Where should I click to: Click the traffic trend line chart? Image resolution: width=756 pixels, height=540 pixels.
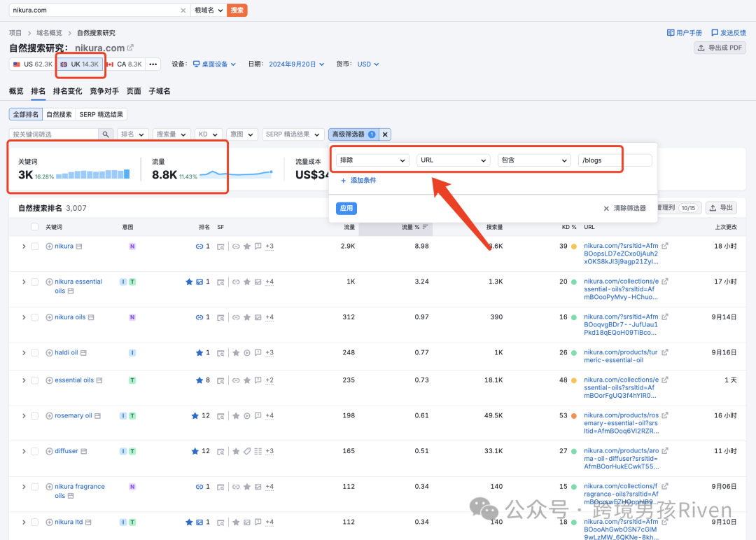tap(237, 174)
